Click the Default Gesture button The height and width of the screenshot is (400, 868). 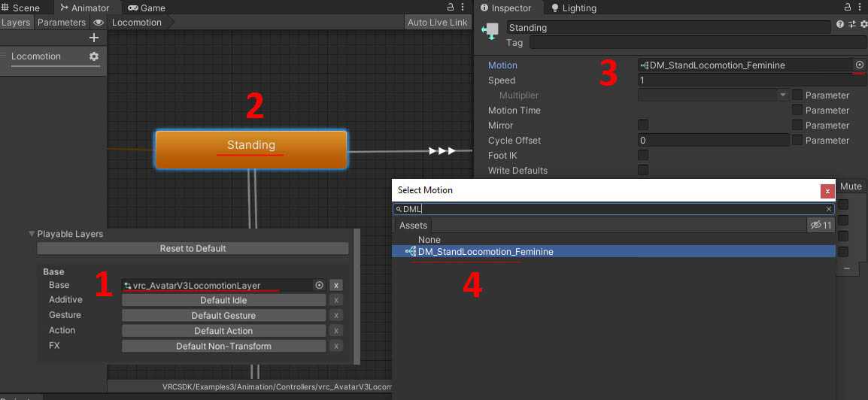pos(223,316)
